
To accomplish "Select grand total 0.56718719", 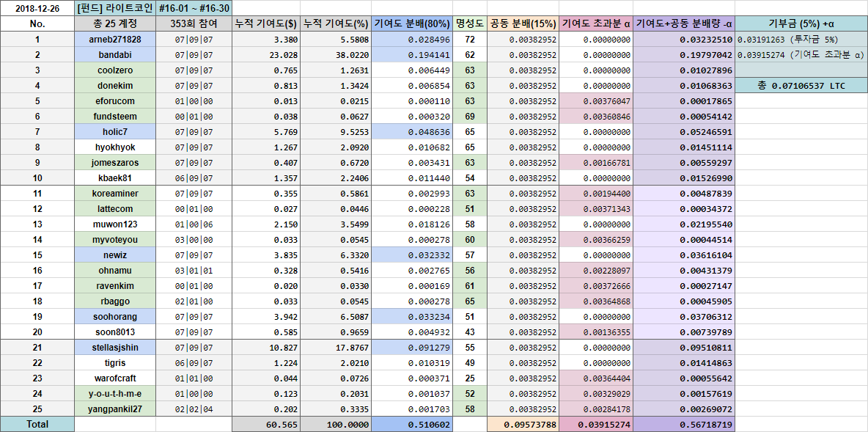I will [684, 424].
